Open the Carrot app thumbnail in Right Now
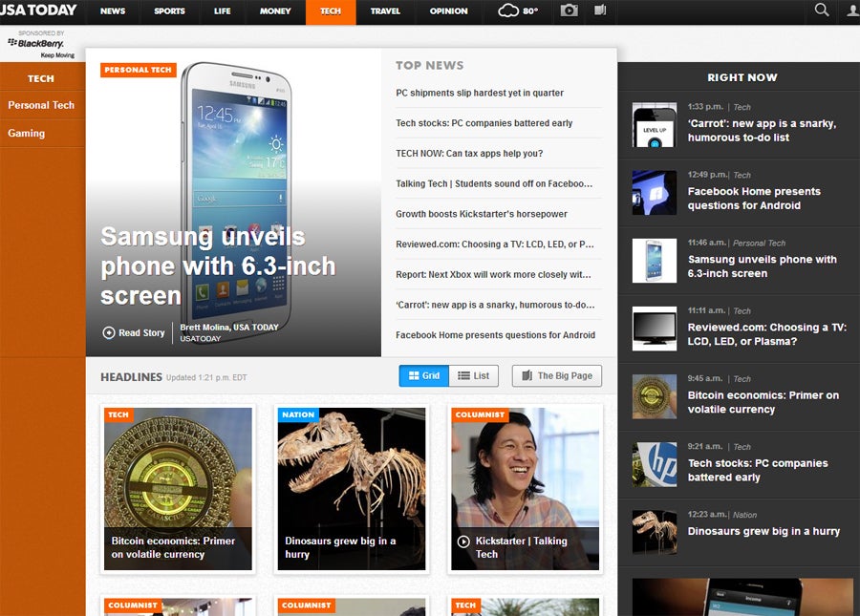Screen dimensions: 860x616 654,125
